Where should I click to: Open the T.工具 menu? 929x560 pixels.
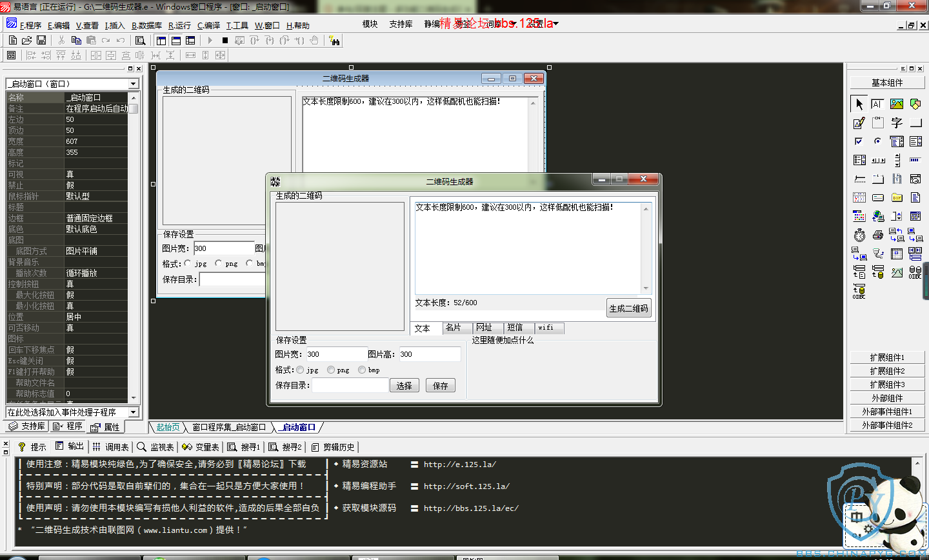[x=237, y=26]
